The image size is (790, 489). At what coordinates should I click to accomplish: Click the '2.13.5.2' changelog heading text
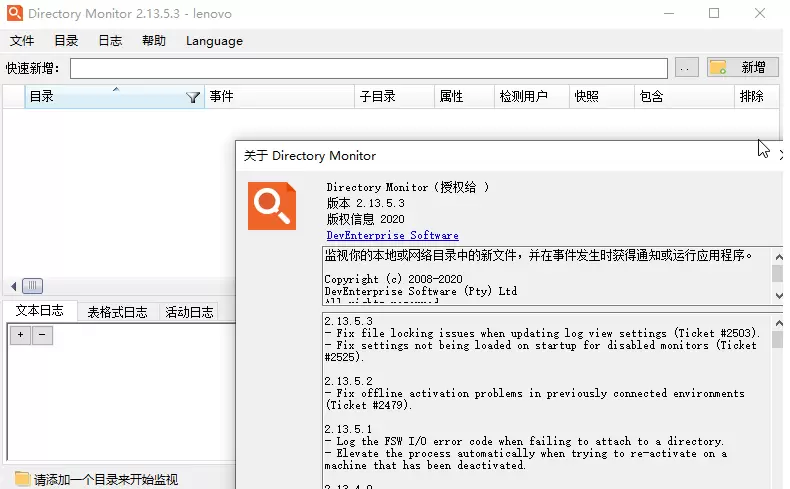pos(349,381)
